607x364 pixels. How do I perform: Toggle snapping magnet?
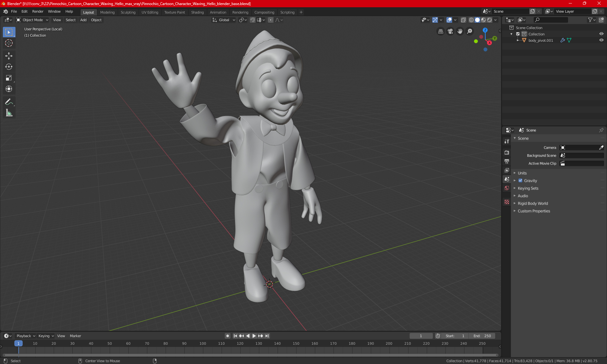pyautogui.click(x=253, y=20)
